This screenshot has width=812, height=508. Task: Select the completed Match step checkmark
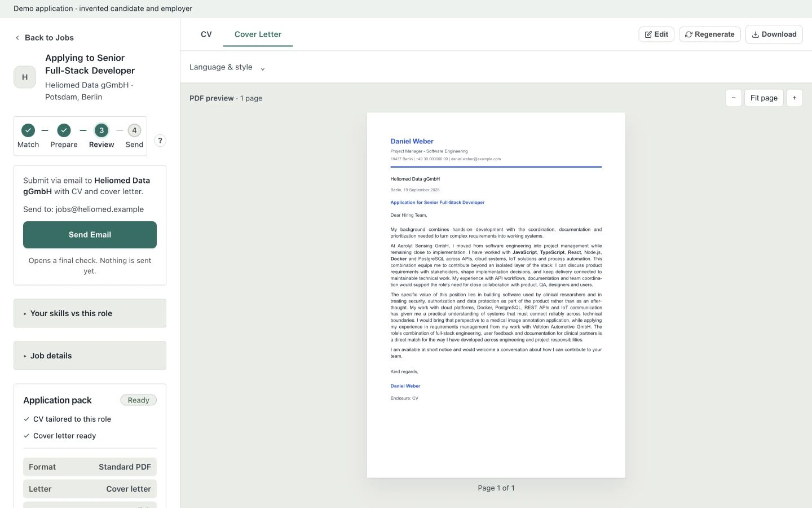click(28, 130)
